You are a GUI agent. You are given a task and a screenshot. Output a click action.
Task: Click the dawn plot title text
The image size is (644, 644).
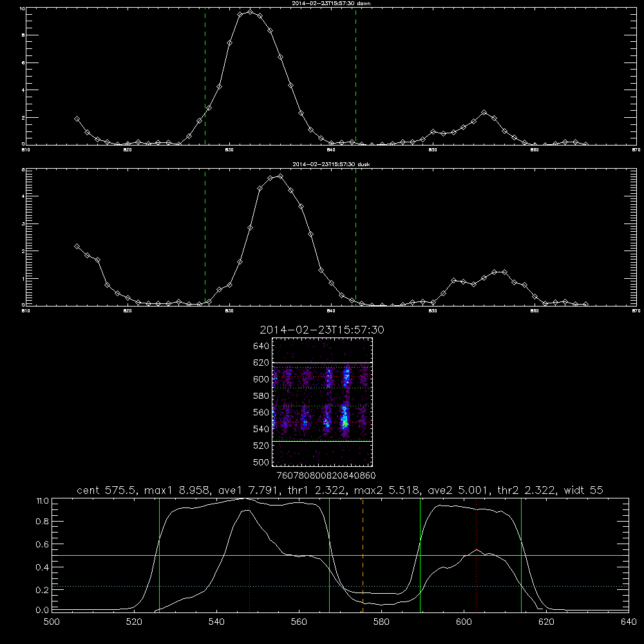pyautogui.click(x=331, y=3)
